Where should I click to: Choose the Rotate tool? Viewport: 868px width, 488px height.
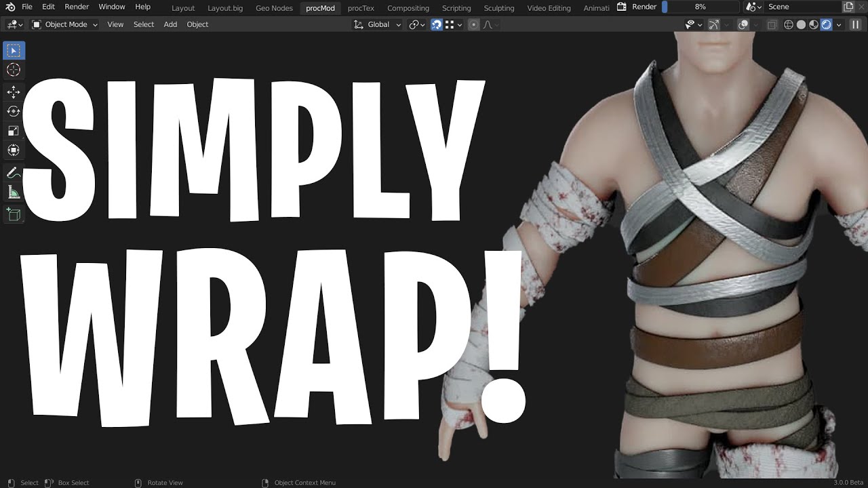[14, 111]
